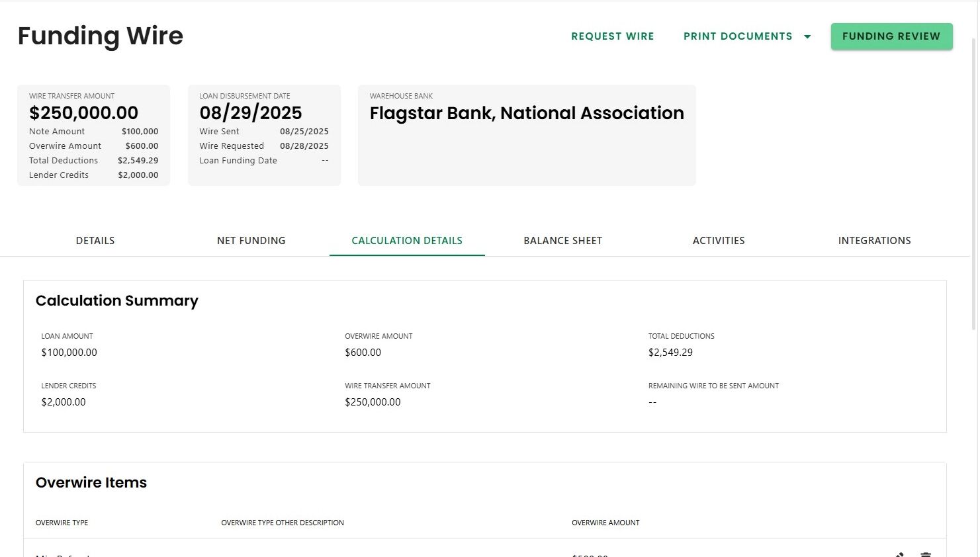Open the Net Funding tab

pyautogui.click(x=251, y=241)
